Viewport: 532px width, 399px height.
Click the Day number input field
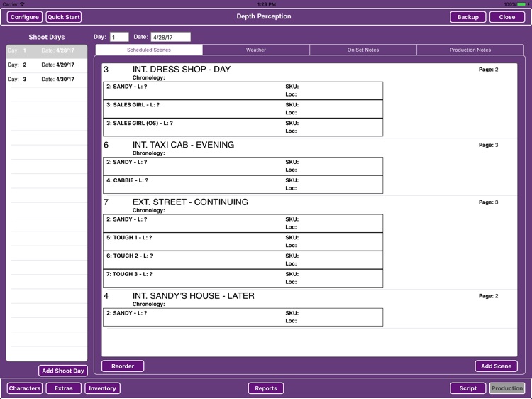(x=119, y=37)
